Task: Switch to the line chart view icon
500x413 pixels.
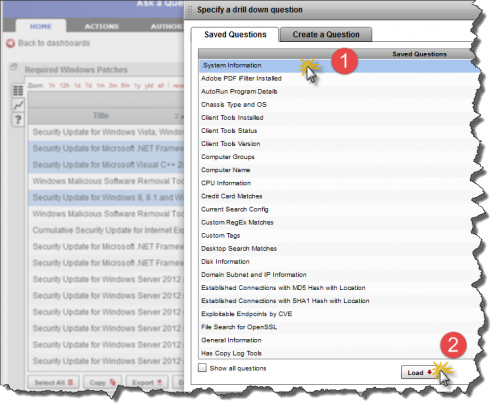Action: tap(18, 106)
